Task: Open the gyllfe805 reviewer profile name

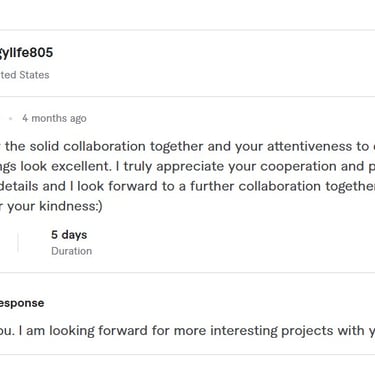Action: click(26, 53)
